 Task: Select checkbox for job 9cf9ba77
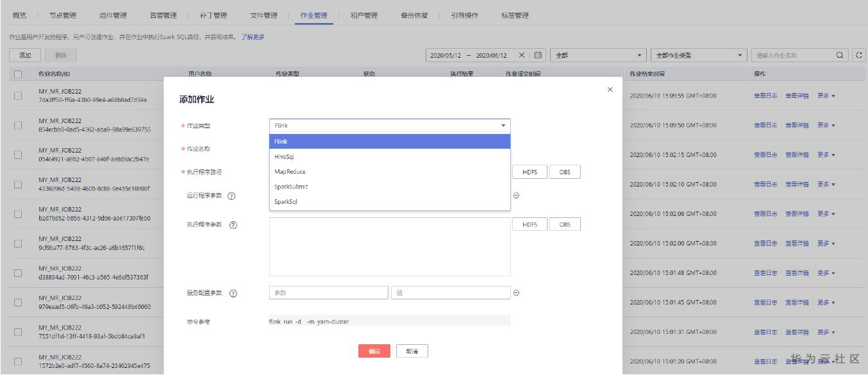coord(18,243)
